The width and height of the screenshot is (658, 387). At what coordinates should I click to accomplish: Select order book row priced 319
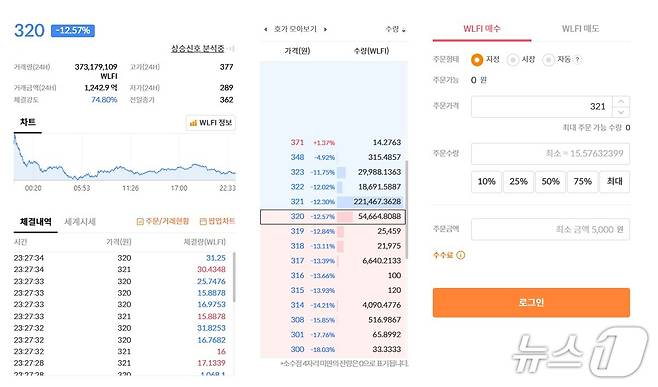click(334, 231)
